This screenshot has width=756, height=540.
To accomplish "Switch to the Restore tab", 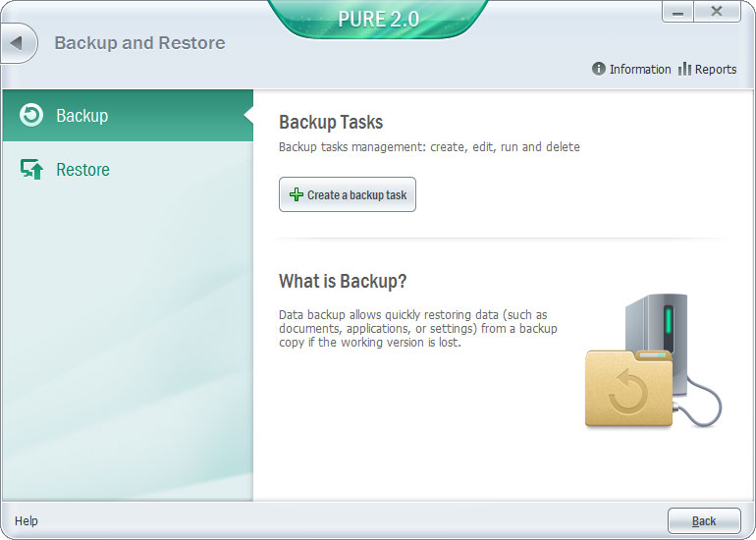I will [128, 170].
